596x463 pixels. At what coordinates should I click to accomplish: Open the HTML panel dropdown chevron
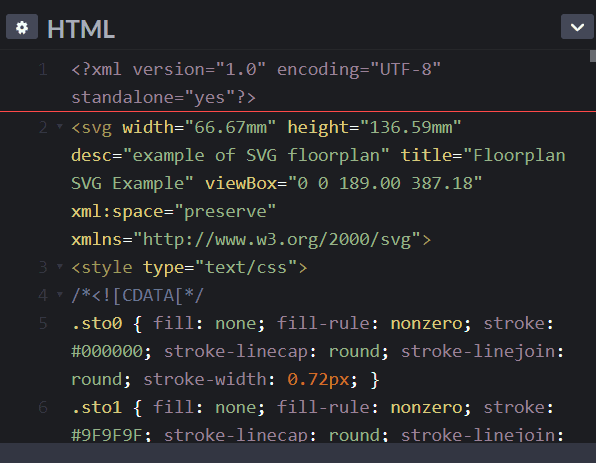[577, 27]
